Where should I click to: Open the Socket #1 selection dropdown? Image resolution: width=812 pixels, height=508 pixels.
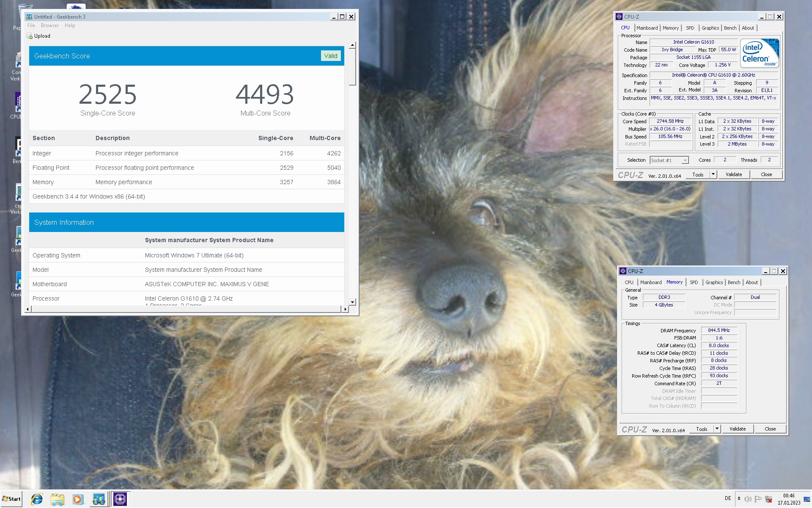[685, 160]
